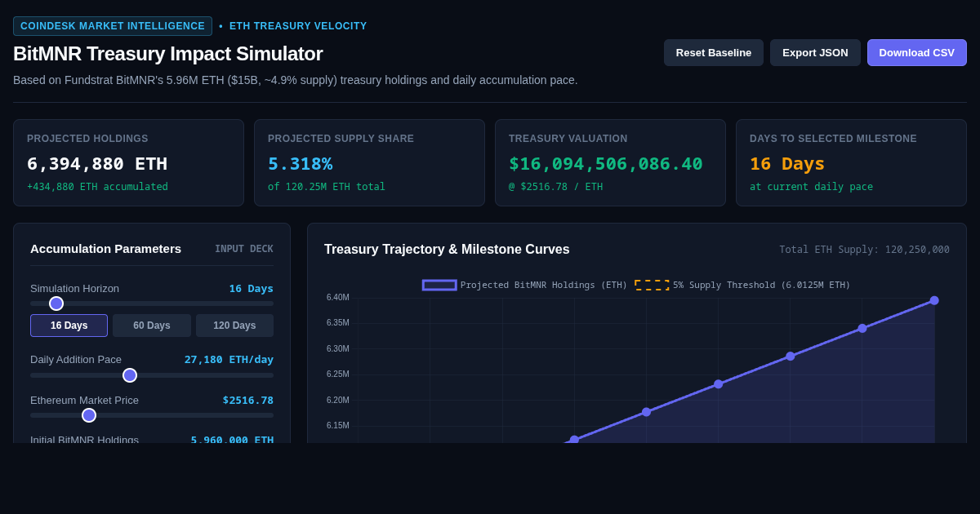This screenshot has height=514, width=980.
Task: Click the topmost chart data point near 6.40M
Action: tap(934, 300)
